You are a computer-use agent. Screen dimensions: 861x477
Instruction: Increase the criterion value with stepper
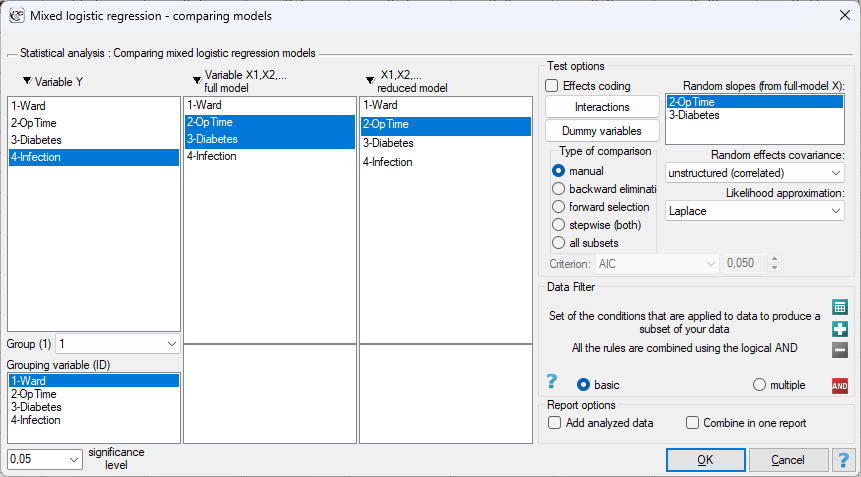[x=774, y=259]
